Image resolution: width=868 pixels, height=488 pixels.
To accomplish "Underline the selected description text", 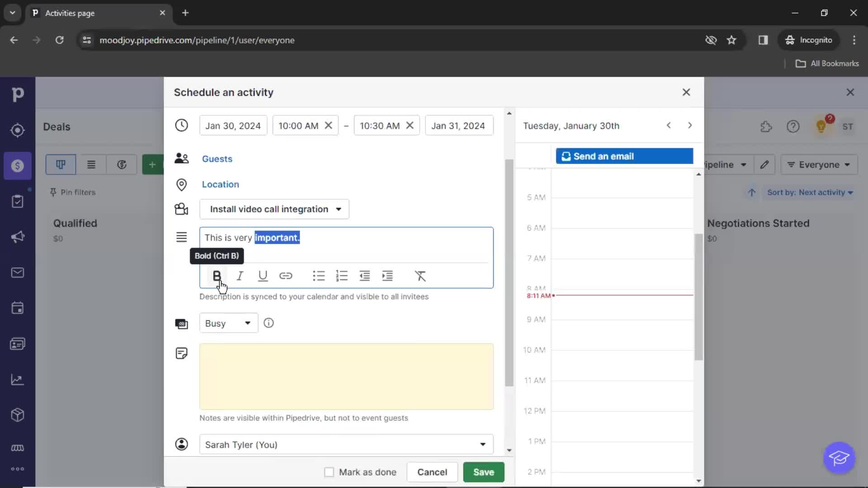I will 263,276.
